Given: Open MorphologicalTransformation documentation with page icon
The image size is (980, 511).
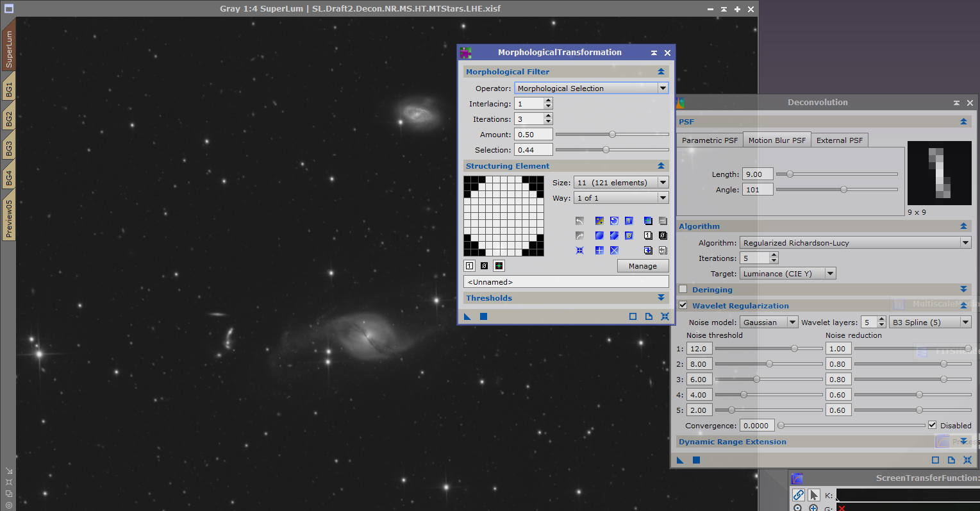Looking at the screenshot, I should pyautogui.click(x=648, y=316).
